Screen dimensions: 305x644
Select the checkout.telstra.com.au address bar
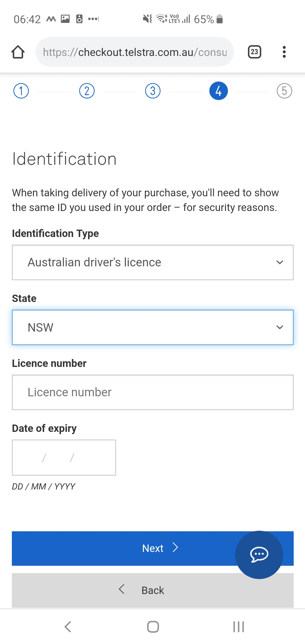(x=135, y=52)
